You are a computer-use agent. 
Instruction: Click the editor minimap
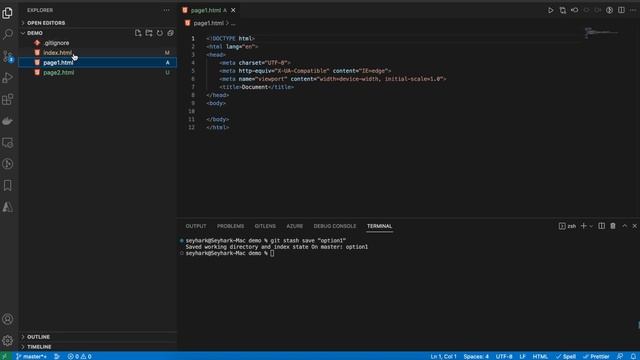(x=602, y=33)
